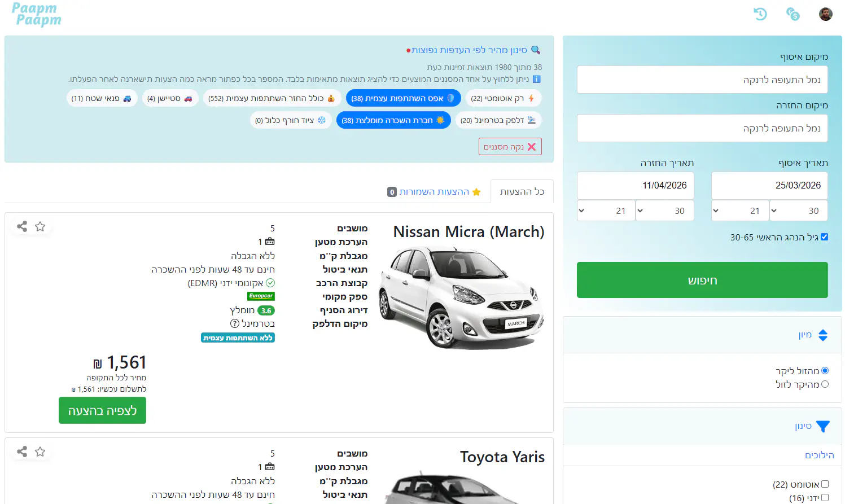This screenshot has height=504, width=845.
Task: Switch to the all offers tab
Action: [x=522, y=192]
